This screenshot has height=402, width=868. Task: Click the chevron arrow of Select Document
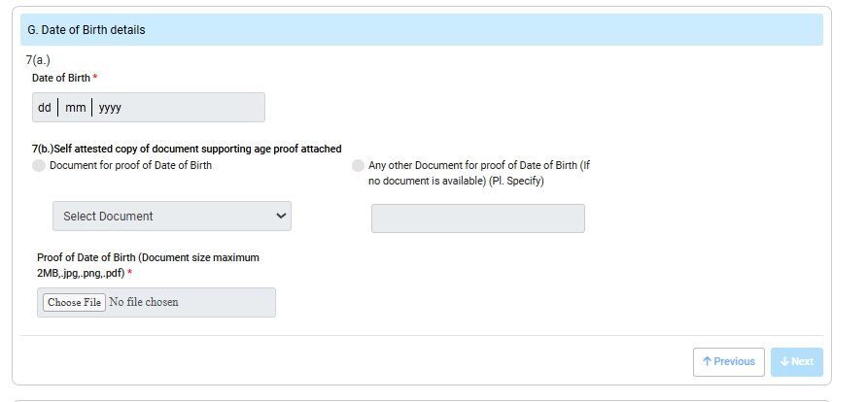[x=281, y=216]
